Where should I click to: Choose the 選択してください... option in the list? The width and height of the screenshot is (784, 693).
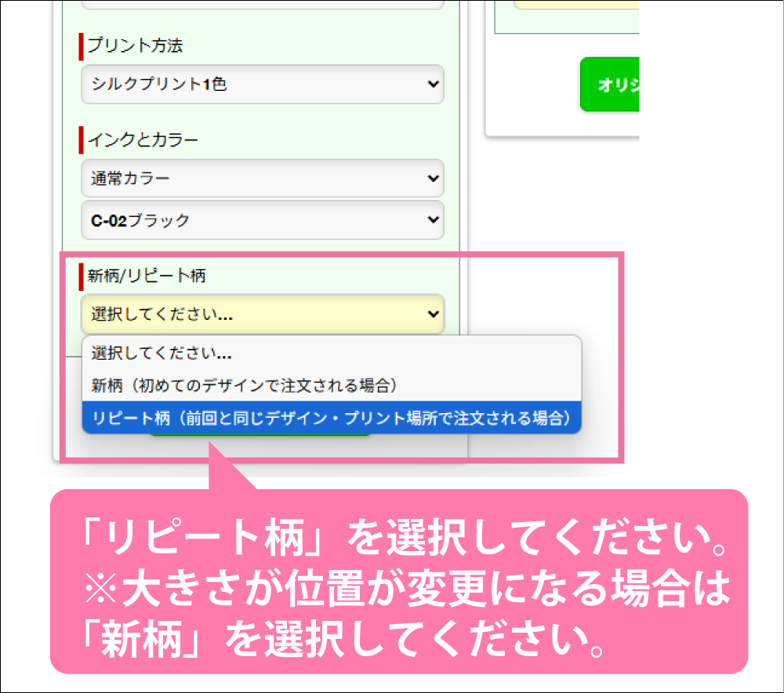pyautogui.click(x=332, y=353)
